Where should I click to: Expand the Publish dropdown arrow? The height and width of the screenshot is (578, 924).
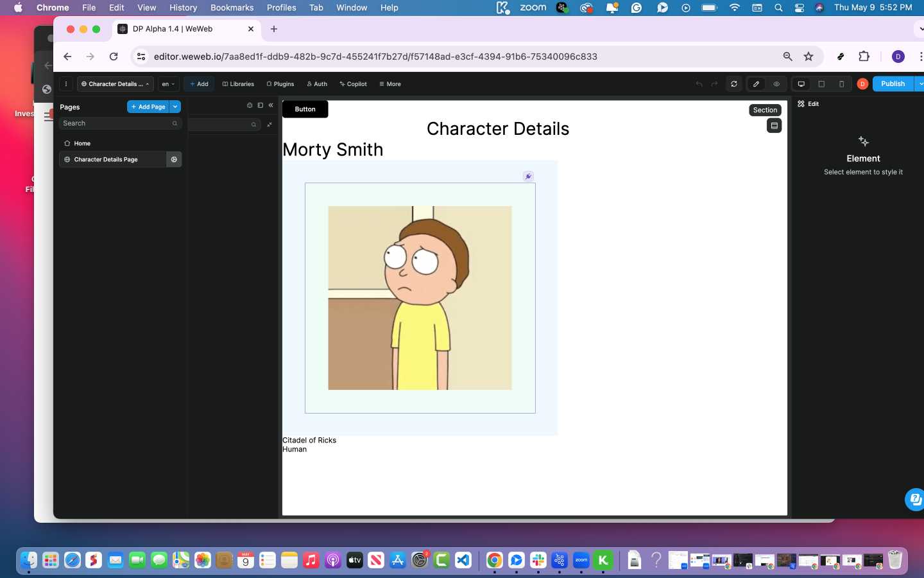[920, 84]
